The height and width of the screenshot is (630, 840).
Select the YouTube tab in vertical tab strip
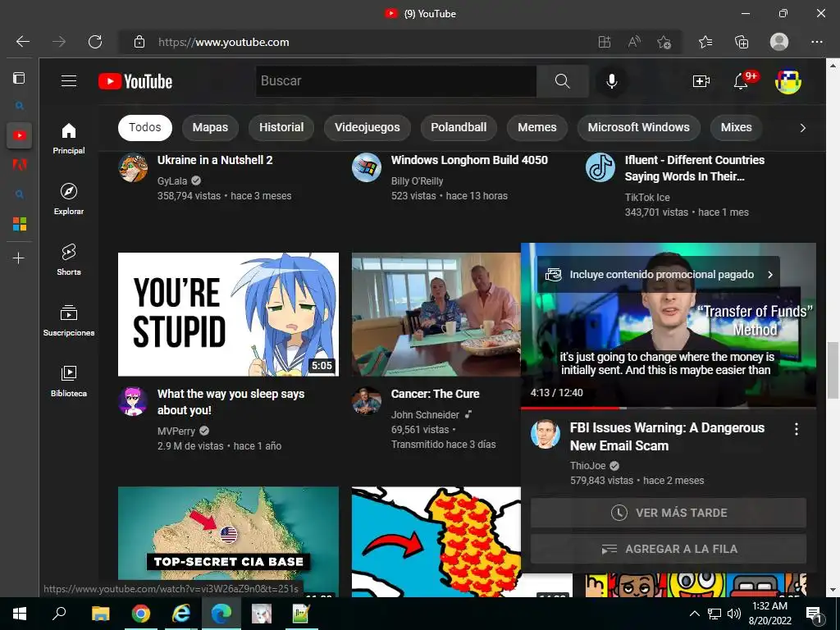(20, 135)
